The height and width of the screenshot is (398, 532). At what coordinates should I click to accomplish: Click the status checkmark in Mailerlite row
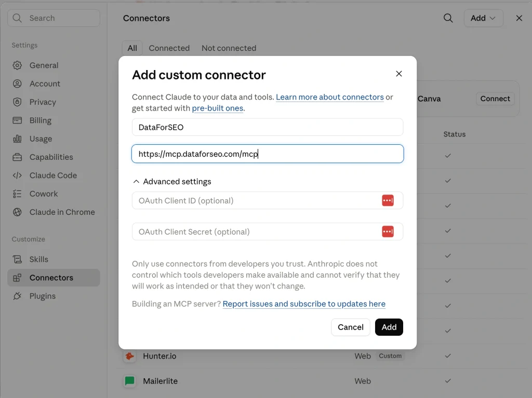pyautogui.click(x=448, y=381)
